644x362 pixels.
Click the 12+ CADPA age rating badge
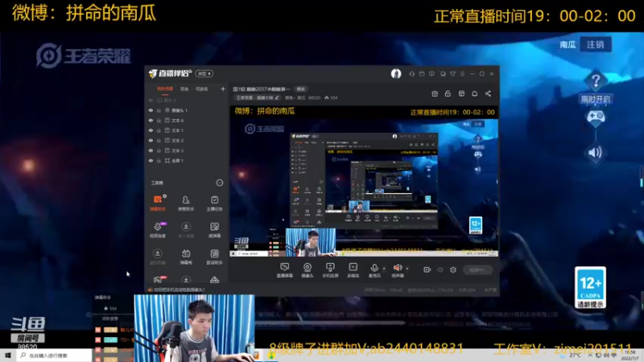590,288
